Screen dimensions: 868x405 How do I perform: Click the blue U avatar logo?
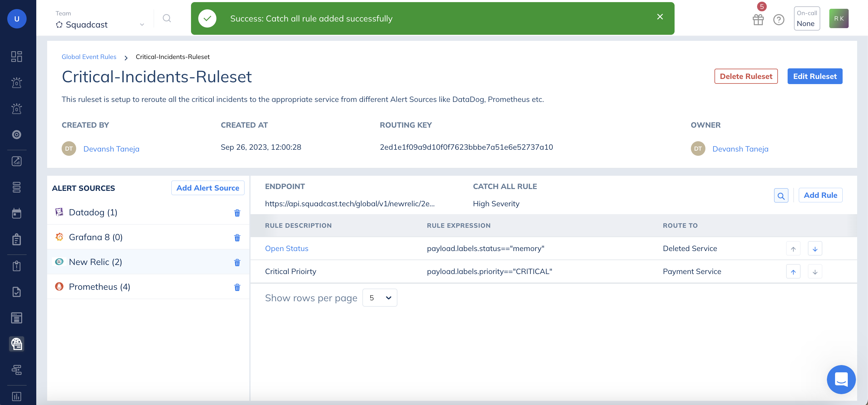pyautogui.click(x=17, y=18)
